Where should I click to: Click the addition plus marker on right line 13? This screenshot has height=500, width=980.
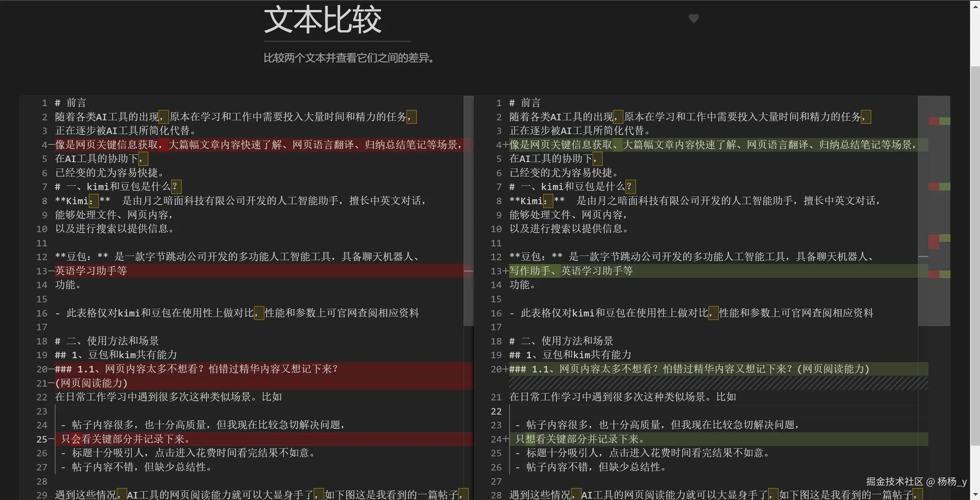[505, 271]
